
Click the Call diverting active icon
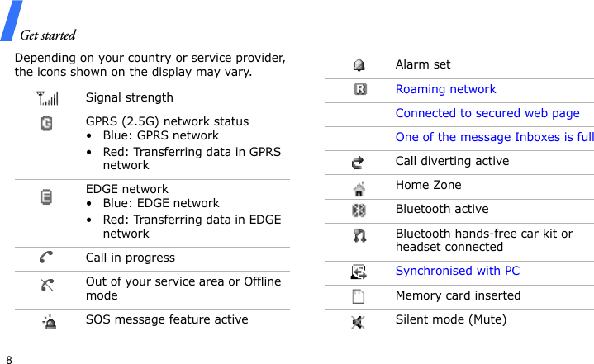pos(360,162)
